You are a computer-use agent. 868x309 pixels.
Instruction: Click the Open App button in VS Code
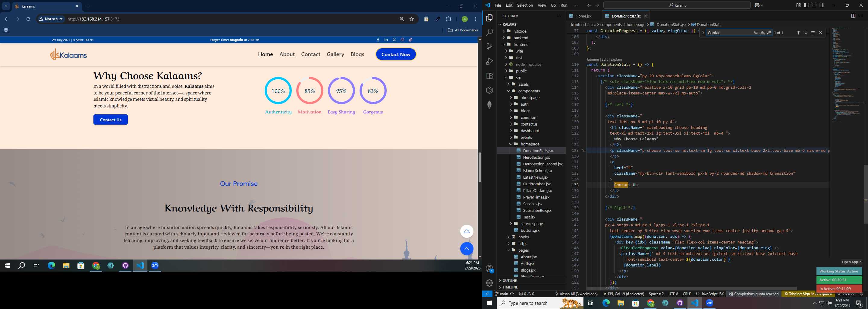pos(851,262)
